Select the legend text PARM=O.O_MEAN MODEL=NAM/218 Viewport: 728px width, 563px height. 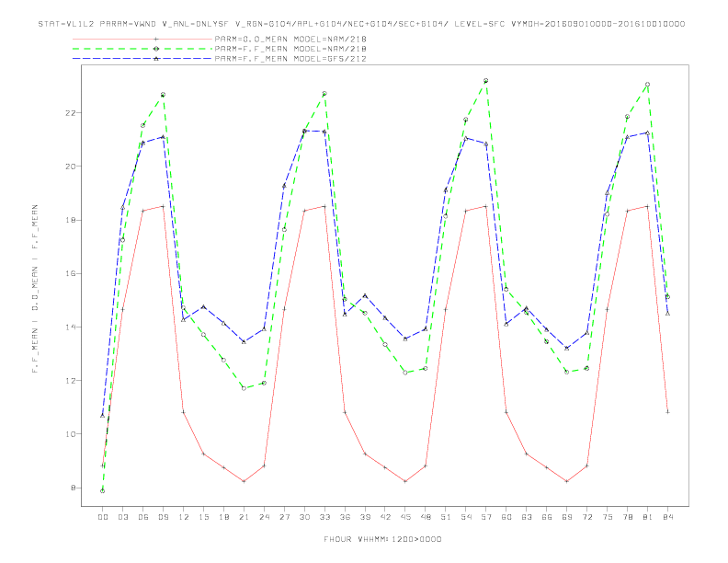[290, 39]
